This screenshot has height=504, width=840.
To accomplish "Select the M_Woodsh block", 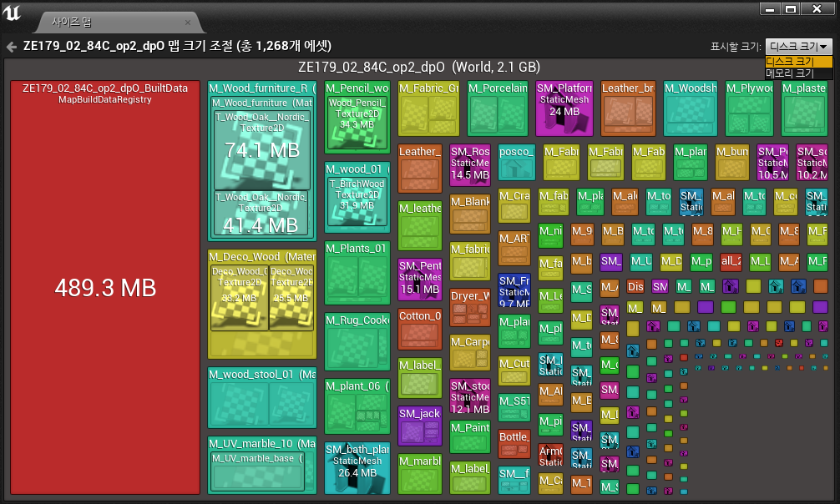I will click(x=691, y=108).
